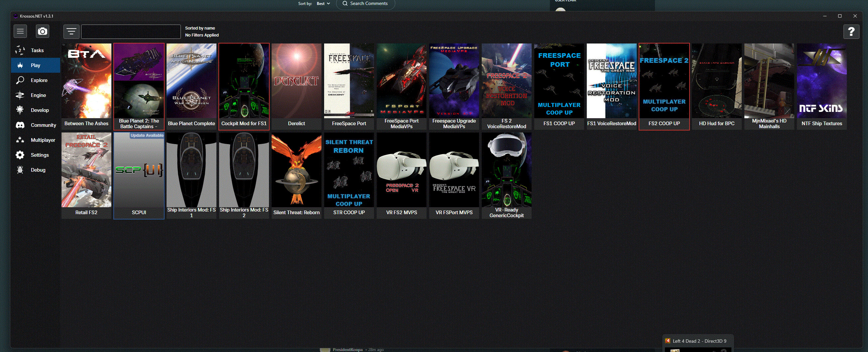This screenshot has width=868, height=352.
Task: Select the FS2 COOP UP card
Action: click(x=665, y=86)
